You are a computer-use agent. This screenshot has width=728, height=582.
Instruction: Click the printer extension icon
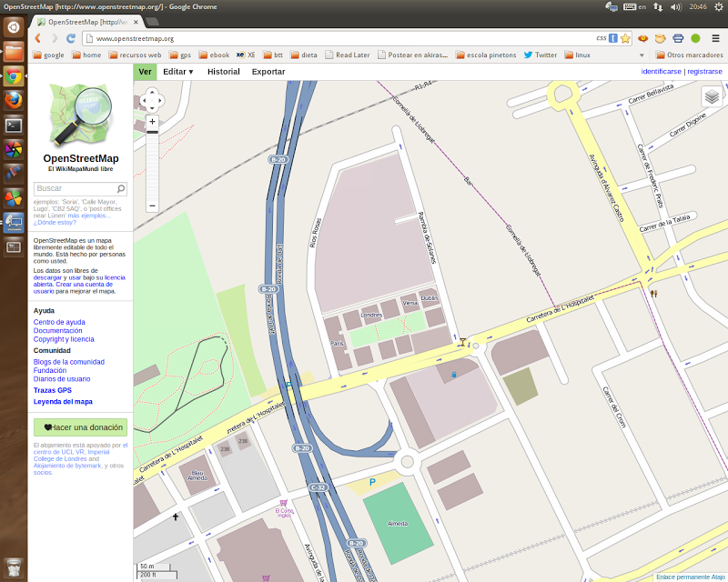(x=678, y=38)
